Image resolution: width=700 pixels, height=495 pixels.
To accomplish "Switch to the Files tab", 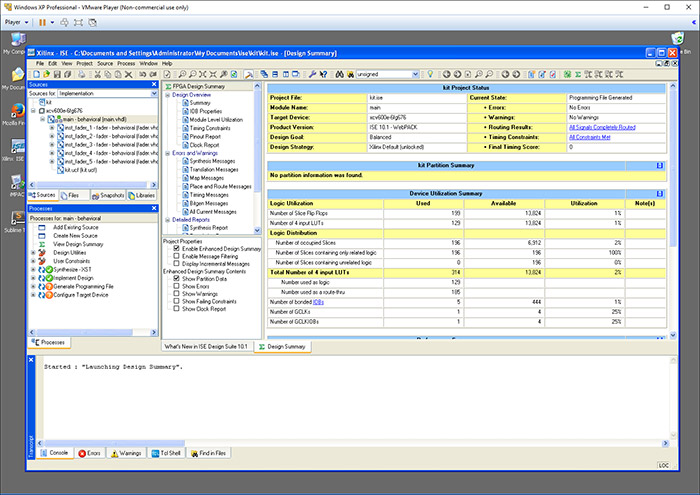I will 74,196.
